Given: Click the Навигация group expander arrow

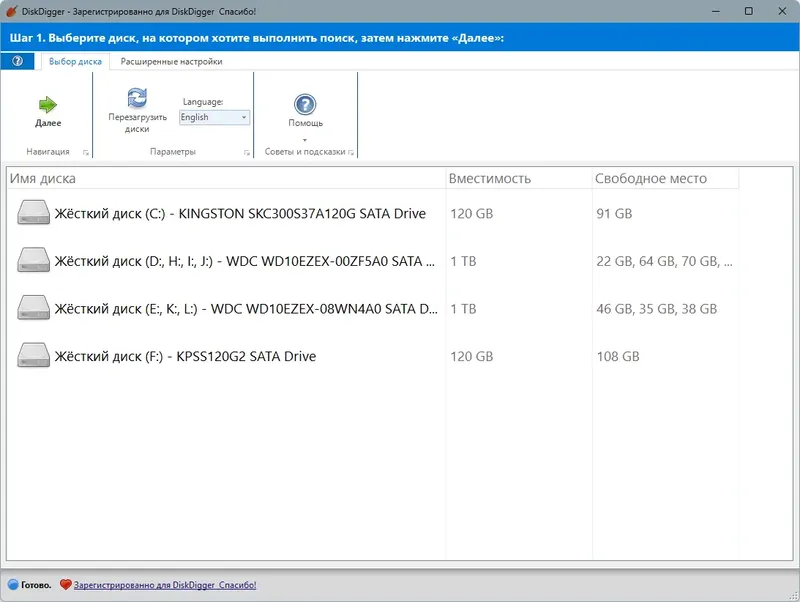Looking at the screenshot, I should point(88,152).
